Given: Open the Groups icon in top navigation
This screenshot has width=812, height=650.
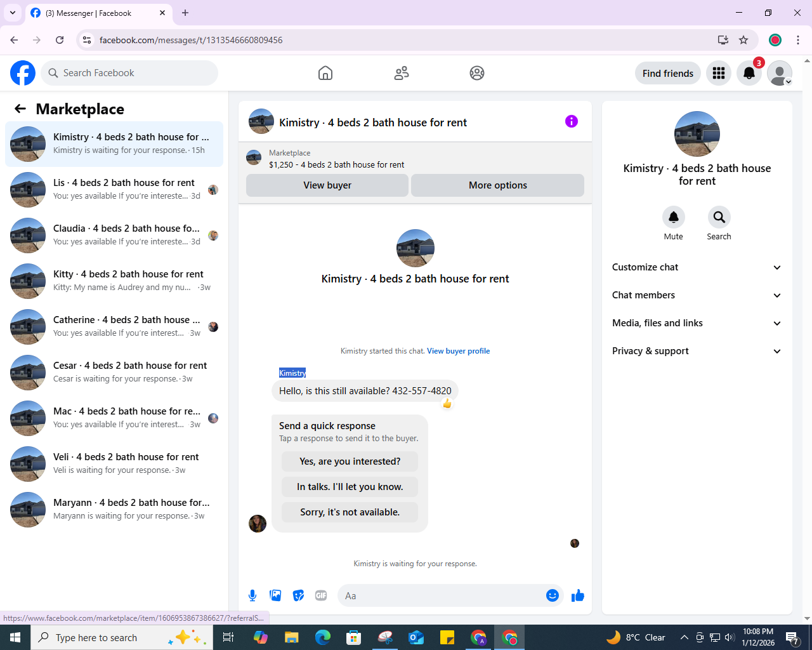Looking at the screenshot, I should click(477, 73).
